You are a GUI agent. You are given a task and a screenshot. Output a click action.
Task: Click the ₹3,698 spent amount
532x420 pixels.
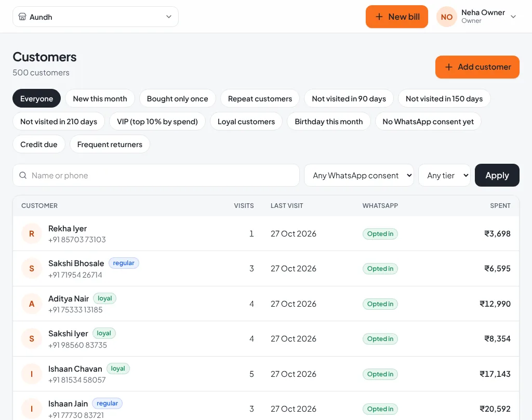pos(497,233)
